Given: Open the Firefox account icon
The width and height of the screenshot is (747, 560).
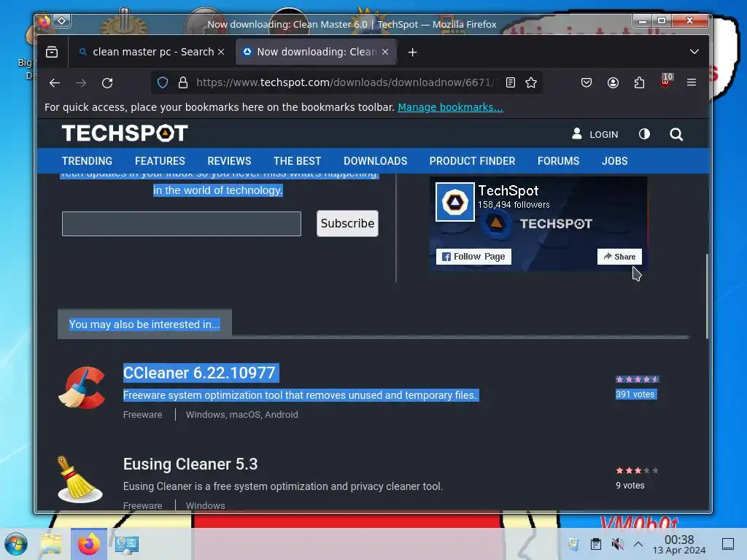Looking at the screenshot, I should [613, 83].
